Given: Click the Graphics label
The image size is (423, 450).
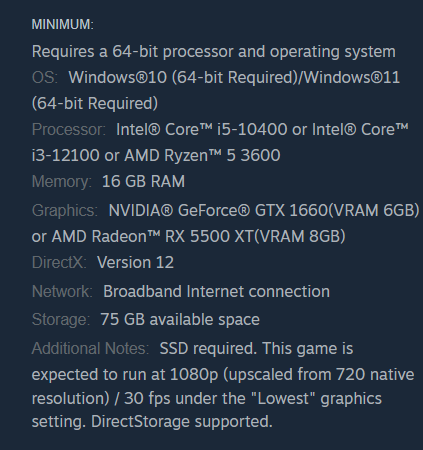Looking at the screenshot, I should coord(65,211).
